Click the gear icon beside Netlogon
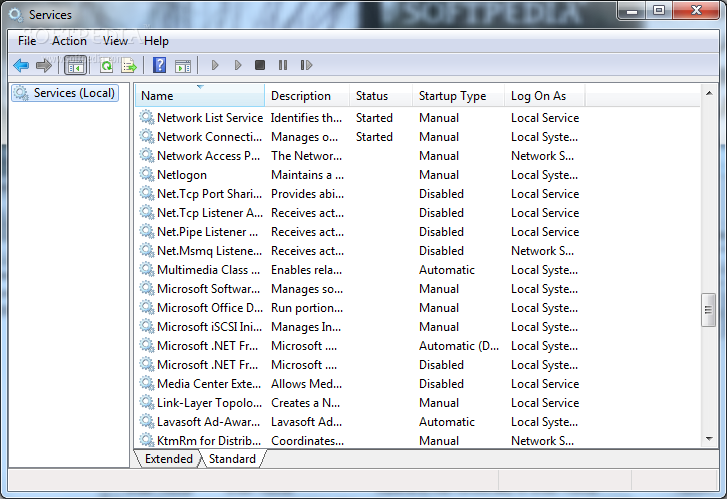Screen dimensions: 727x499 (x=147, y=174)
